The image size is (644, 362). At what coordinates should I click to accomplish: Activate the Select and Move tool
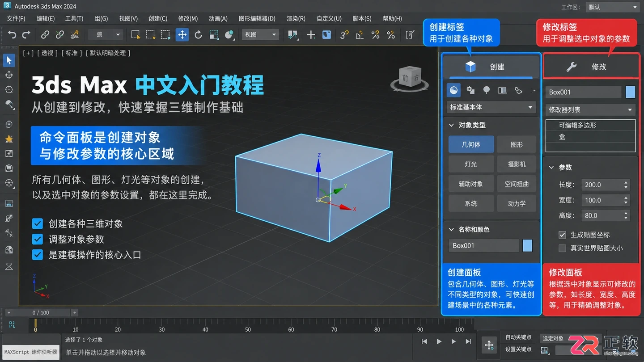(182, 34)
